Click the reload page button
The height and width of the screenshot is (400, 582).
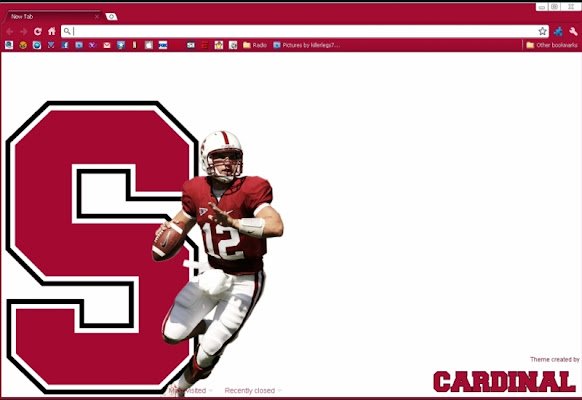pos(37,32)
